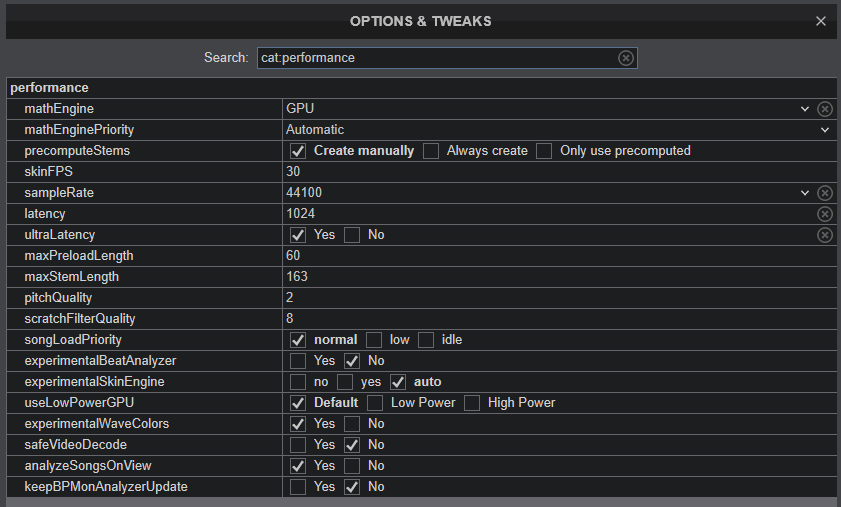841x507 pixels.
Task: Enable experimentalBeatAnalyzer Yes checkbox
Action: click(x=298, y=361)
